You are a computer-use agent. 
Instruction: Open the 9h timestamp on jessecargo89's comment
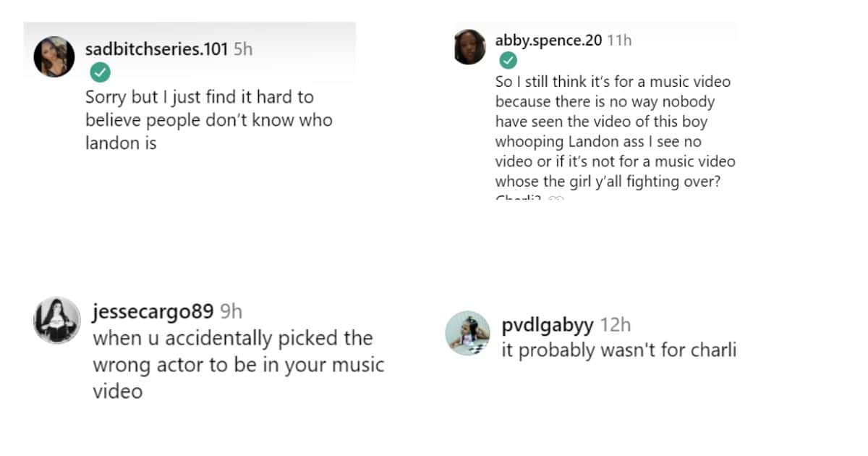[231, 312]
